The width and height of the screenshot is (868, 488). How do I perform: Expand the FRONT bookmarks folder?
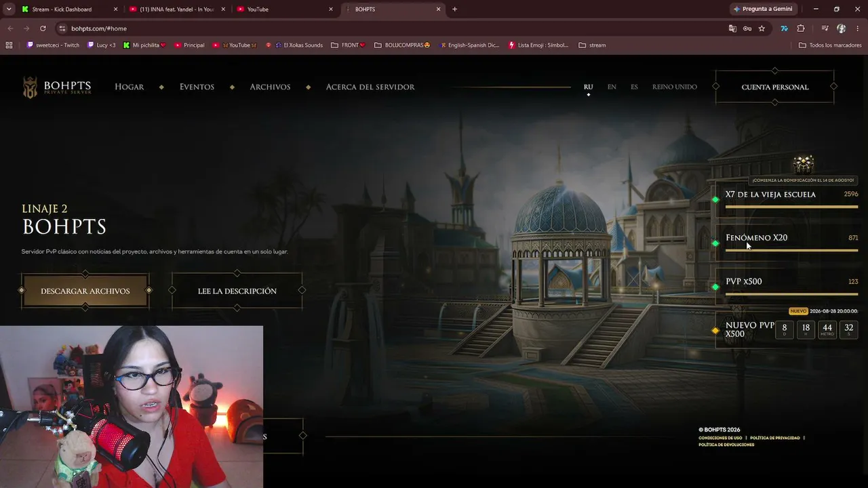click(x=348, y=45)
